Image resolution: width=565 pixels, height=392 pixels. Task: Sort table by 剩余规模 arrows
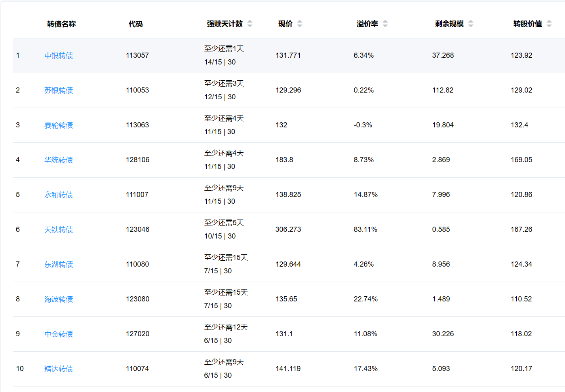point(471,24)
